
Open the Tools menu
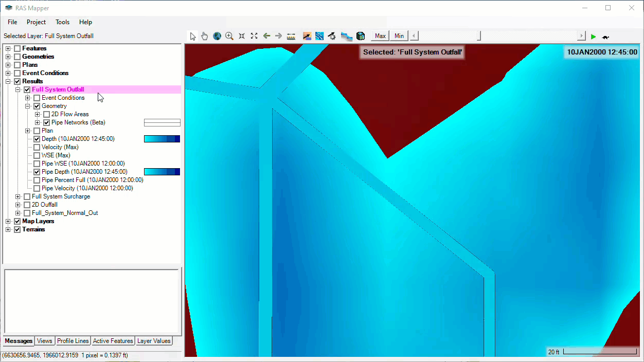click(62, 22)
